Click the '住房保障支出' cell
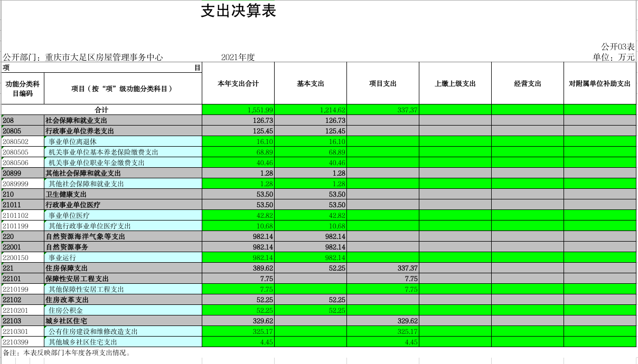The image size is (638, 364). point(123,268)
